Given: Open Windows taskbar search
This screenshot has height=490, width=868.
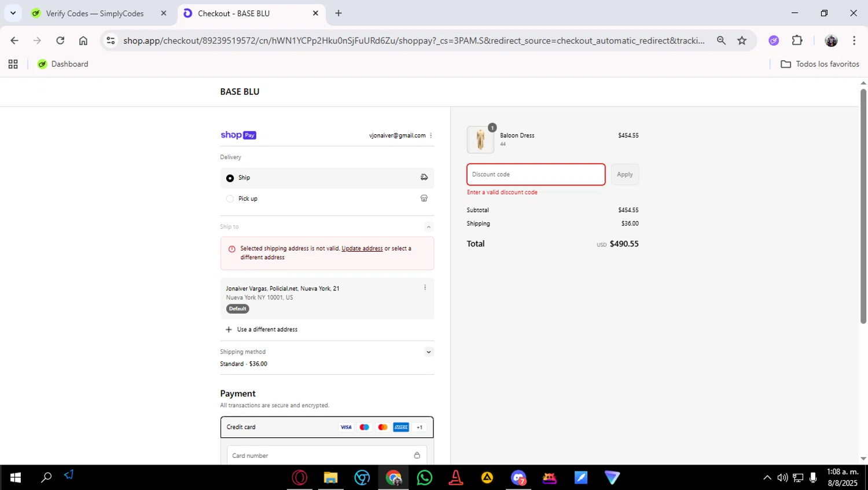Looking at the screenshot, I should tap(46, 477).
